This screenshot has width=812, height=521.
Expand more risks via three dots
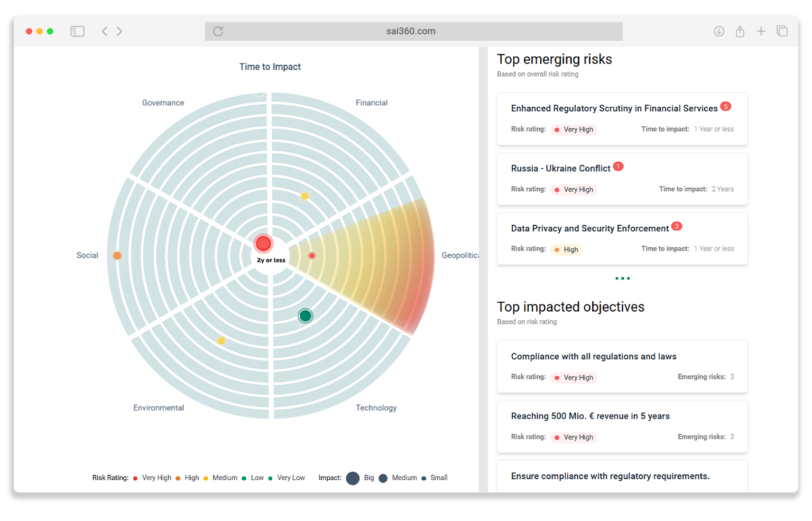coord(622,278)
